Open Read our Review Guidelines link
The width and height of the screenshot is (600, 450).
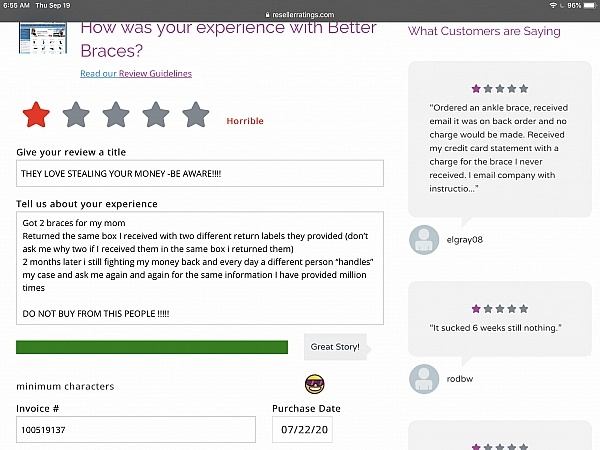pos(136,73)
